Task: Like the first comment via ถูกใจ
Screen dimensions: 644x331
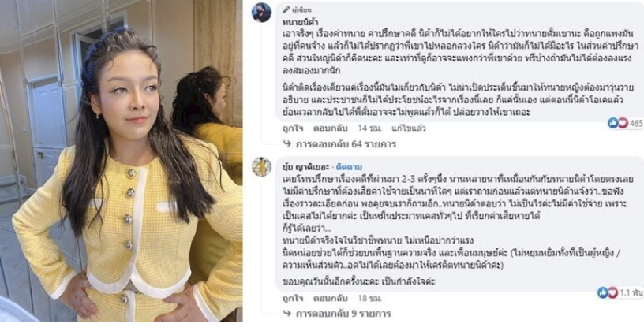Action: point(293,128)
